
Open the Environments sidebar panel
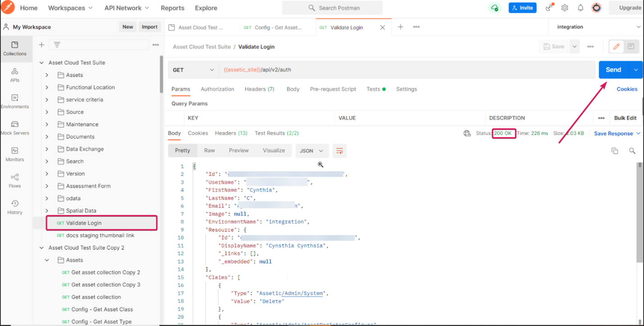point(15,102)
